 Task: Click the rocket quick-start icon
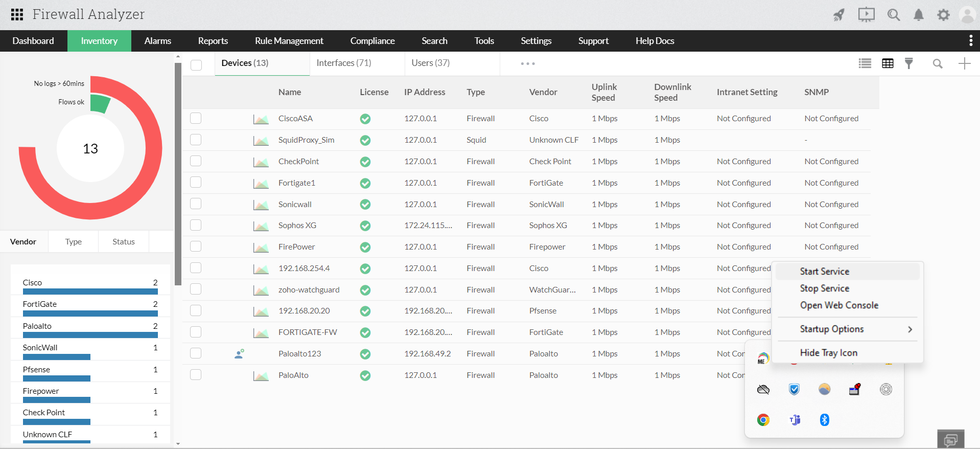[x=839, y=15]
